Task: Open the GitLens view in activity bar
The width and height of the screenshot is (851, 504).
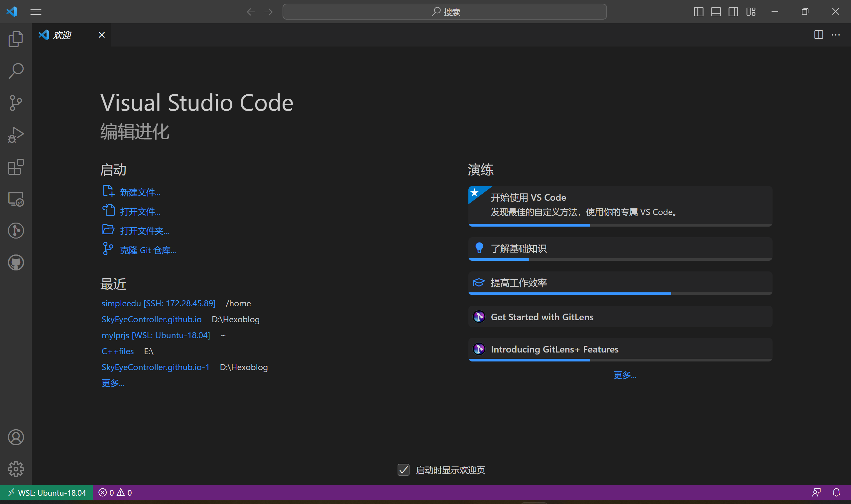Action: [16, 231]
